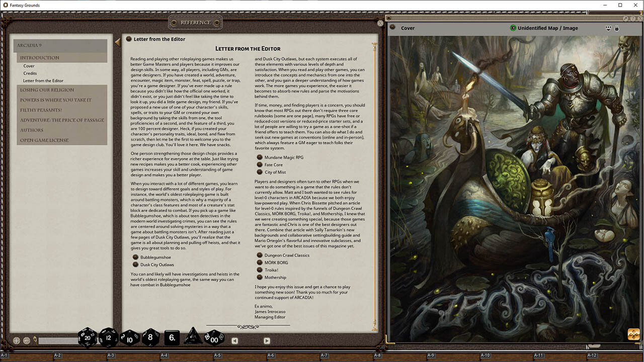Toggle the player sharing mask icon
This screenshot has height=362, width=644.
[x=608, y=28]
